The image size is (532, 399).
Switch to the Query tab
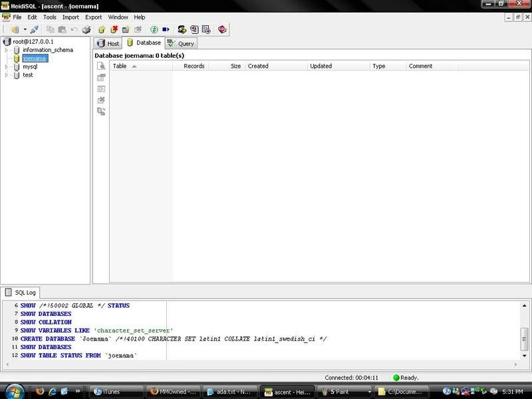click(181, 43)
